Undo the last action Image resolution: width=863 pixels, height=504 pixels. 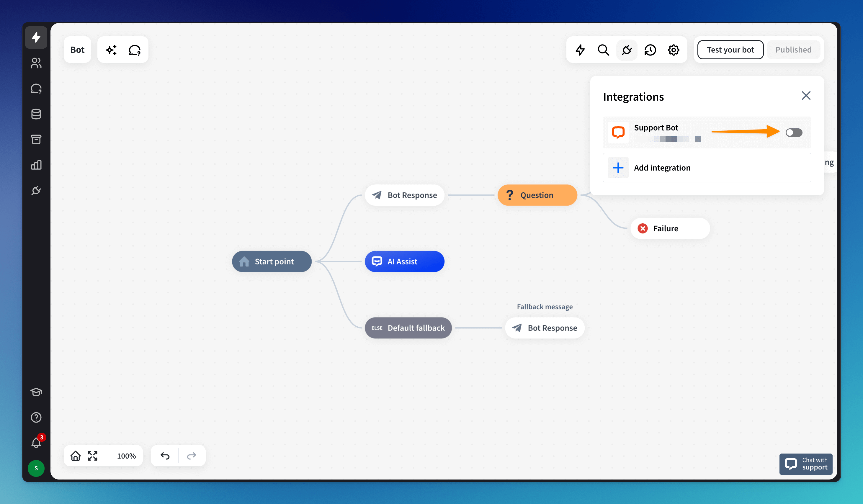[x=165, y=456]
